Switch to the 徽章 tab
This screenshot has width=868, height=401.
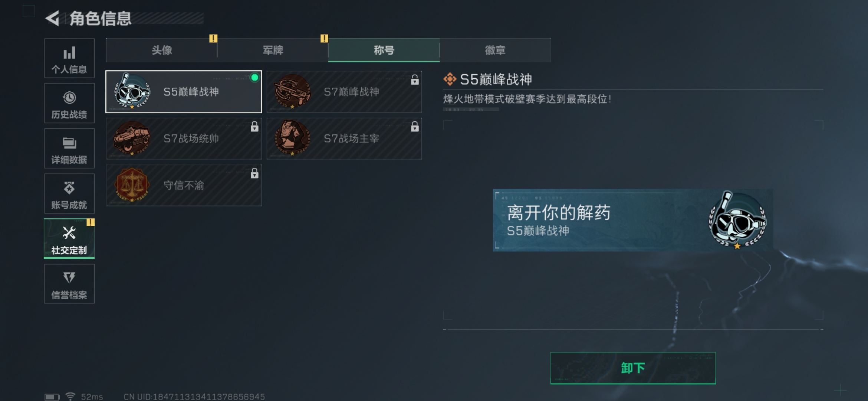[x=495, y=50]
